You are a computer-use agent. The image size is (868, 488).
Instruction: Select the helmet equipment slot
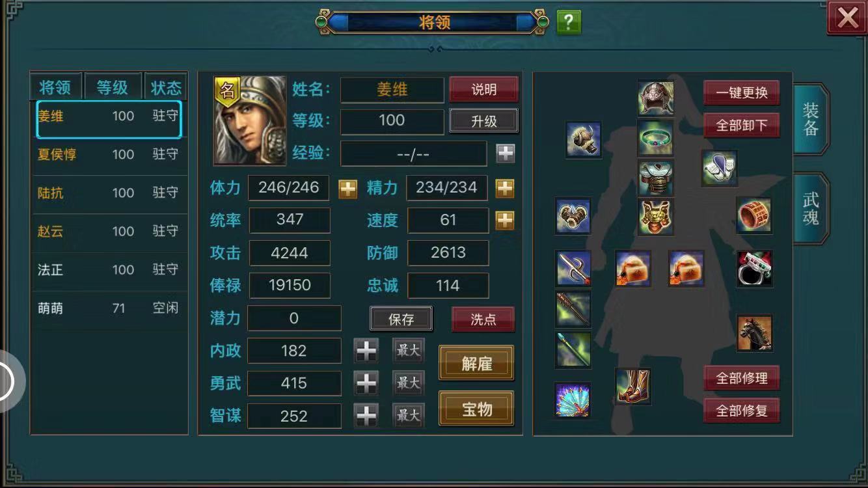click(655, 98)
